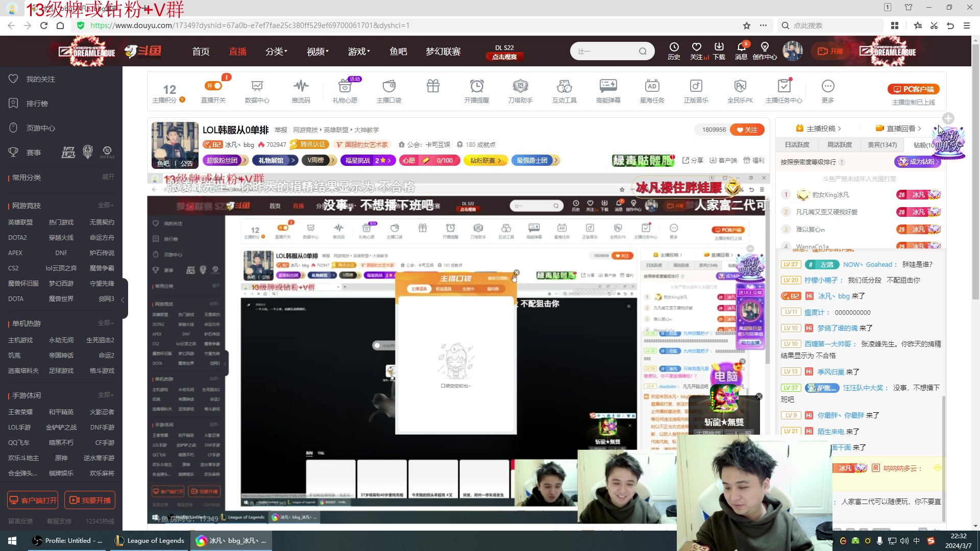The width and height of the screenshot is (980, 551).
Task: Toggle the 直播开关 live switch
Action: [x=213, y=86]
